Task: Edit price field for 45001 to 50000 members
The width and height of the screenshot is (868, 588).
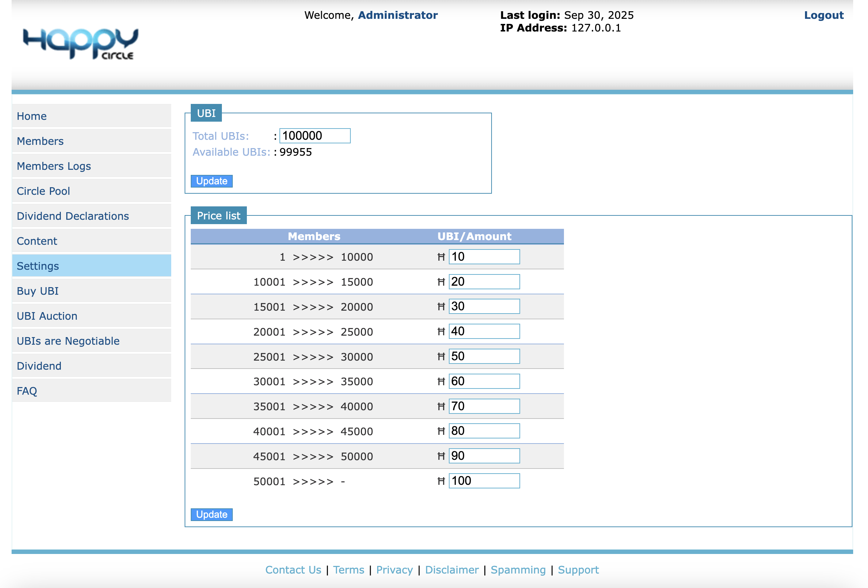Action: pyautogui.click(x=484, y=456)
